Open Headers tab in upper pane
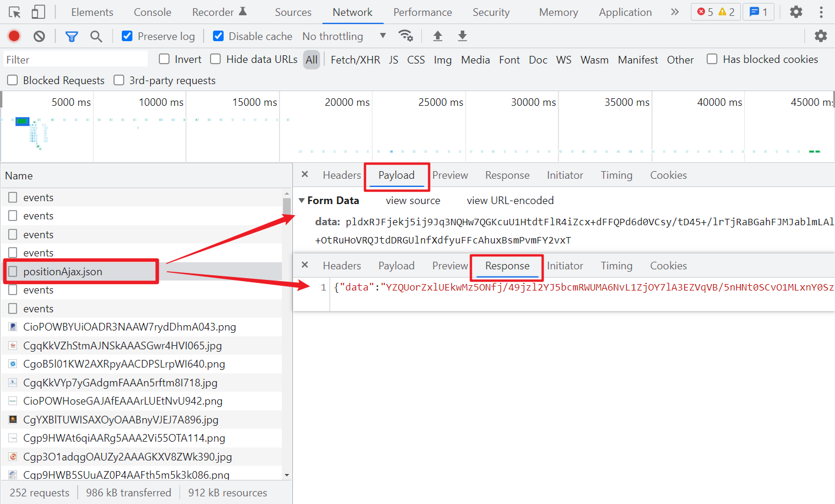 (x=342, y=175)
